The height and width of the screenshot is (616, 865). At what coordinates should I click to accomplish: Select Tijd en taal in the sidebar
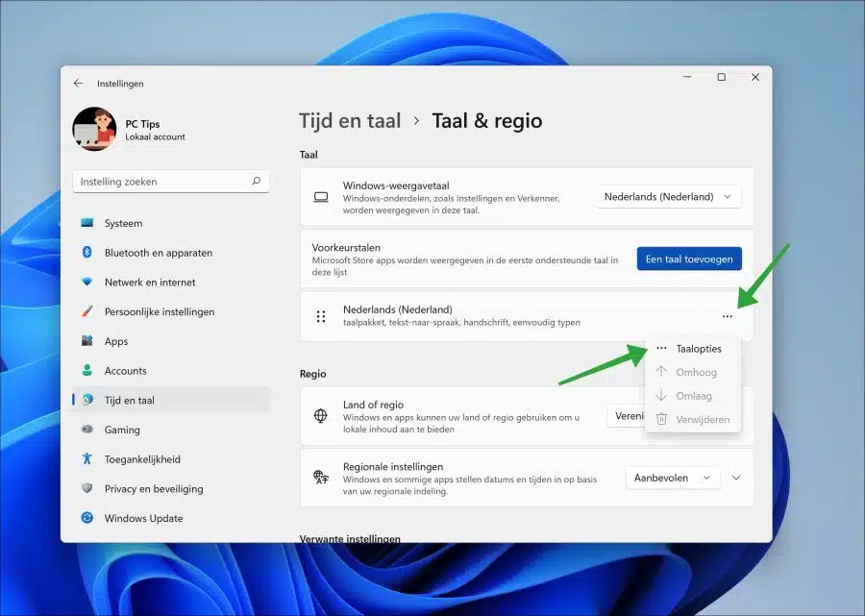(x=170, y=400)
